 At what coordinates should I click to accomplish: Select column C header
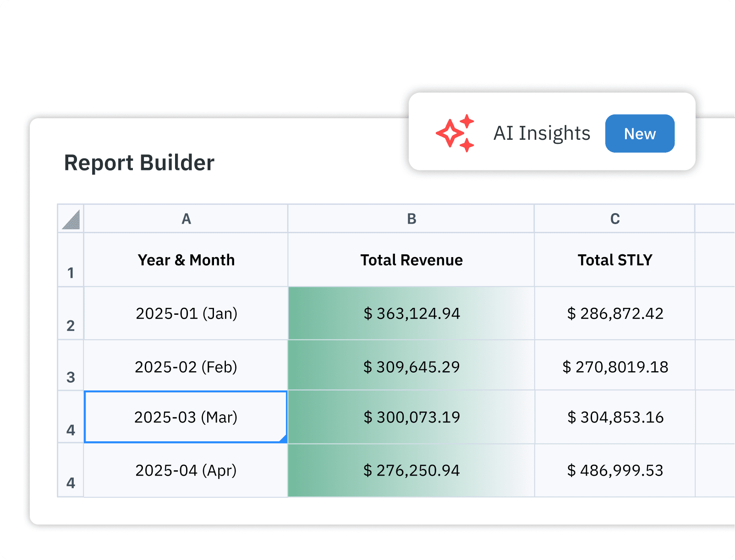[x=614, y=219]
